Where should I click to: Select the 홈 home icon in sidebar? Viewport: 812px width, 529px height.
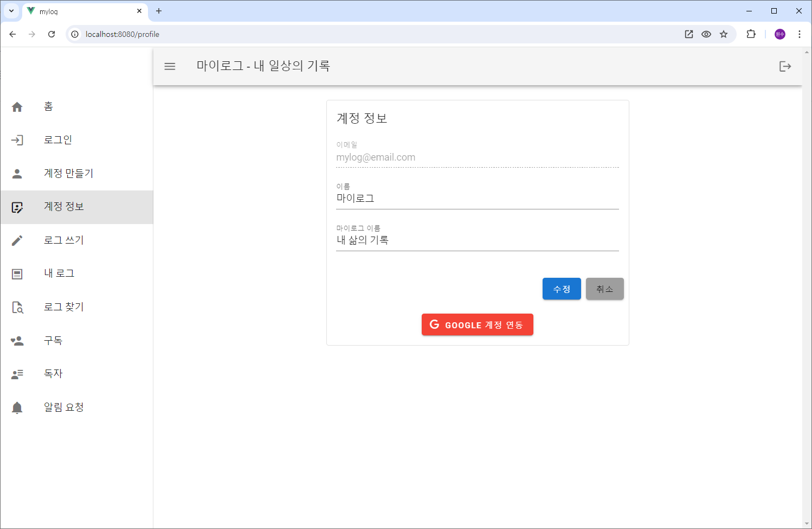(x=17, y=106)
